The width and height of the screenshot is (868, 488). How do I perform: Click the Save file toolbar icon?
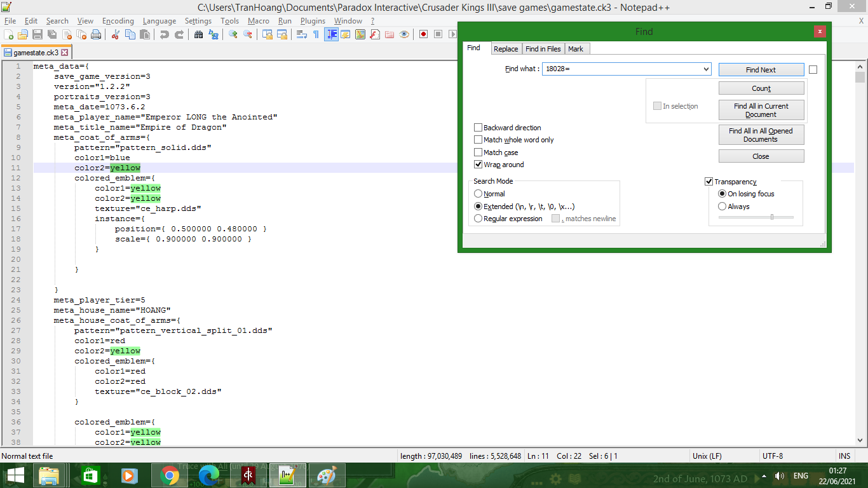coord(37,34)
